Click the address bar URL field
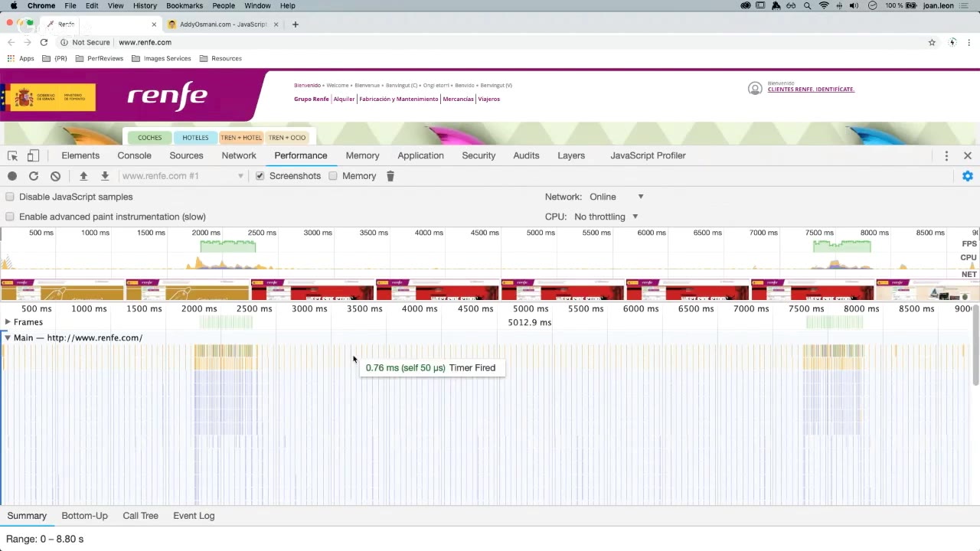This screenshot has height=551, width=980. coord(490,42)
